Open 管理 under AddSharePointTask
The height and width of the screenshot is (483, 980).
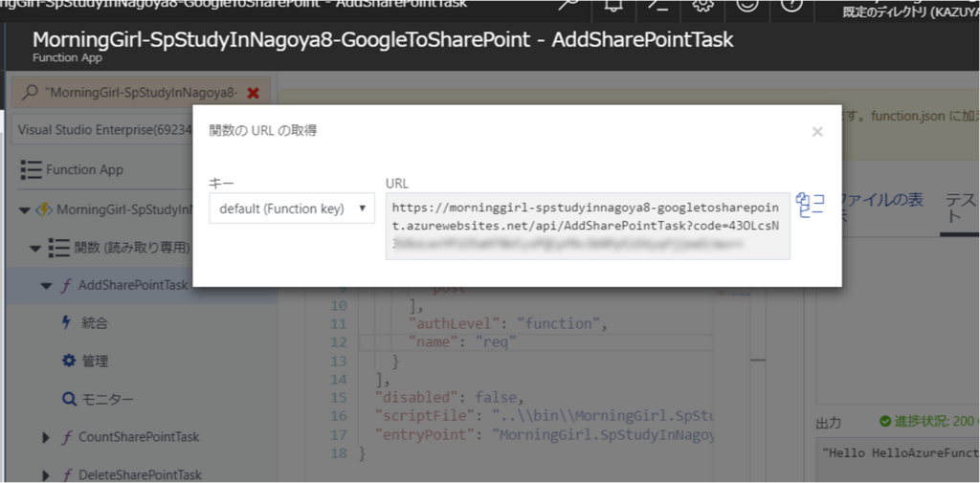point(95,362)
